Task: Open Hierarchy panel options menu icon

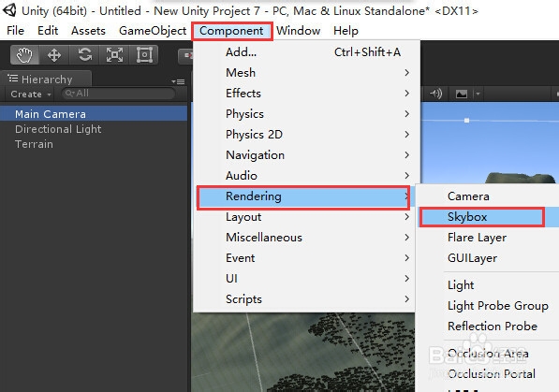Action: (178, 81)
